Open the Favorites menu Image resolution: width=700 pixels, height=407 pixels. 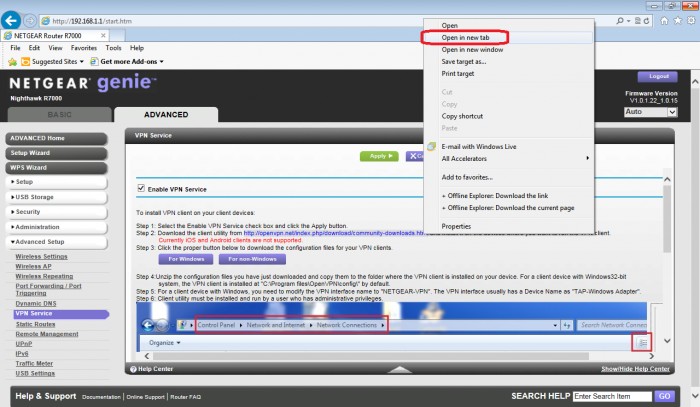tap(84, 48)
